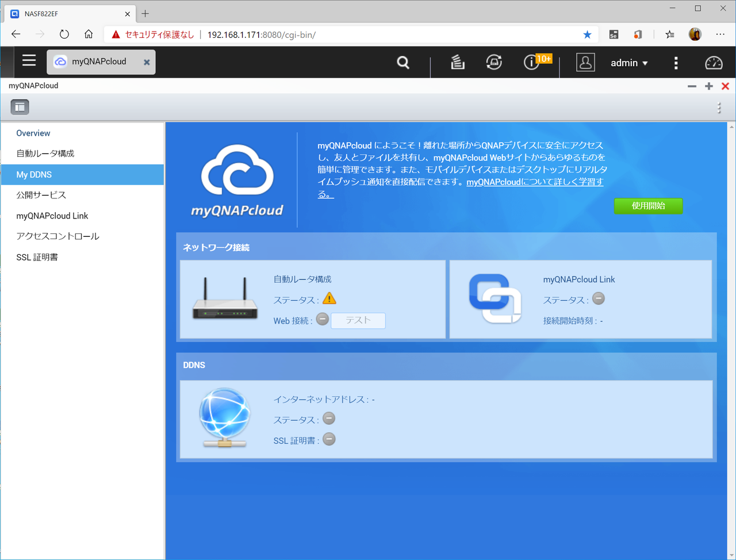
Task: Maximize the myQNAPcloud app window
Action: point(709,86)
